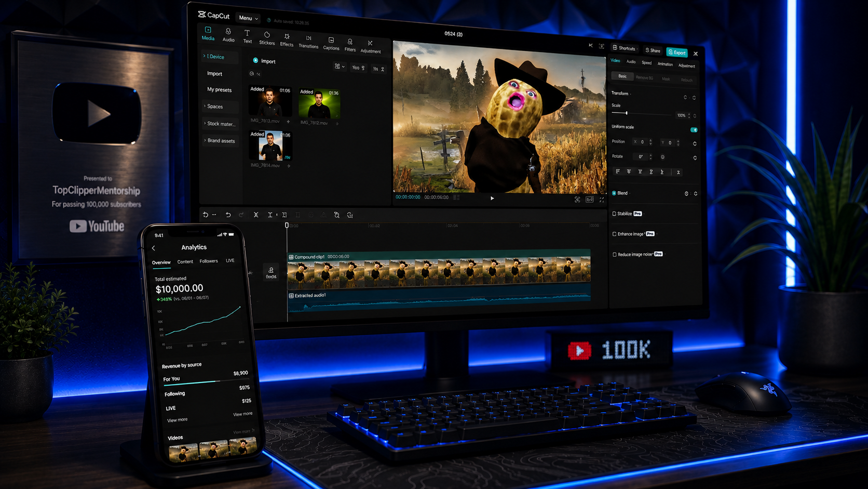Switch to the Speed inspector tab
This screenshot has width=868, height=489.
pyautogui.click(x=646, y=63)
